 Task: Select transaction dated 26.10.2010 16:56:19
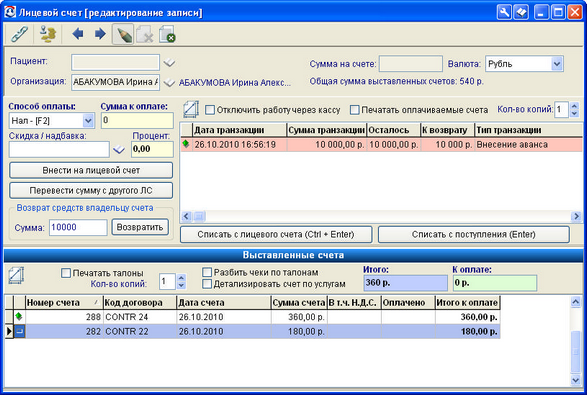click(x=381, y=145)
